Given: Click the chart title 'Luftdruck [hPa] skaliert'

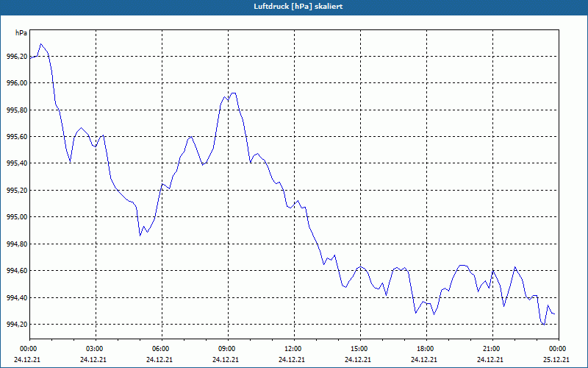Looking at the screenshot, I should (x=298, y=7).
